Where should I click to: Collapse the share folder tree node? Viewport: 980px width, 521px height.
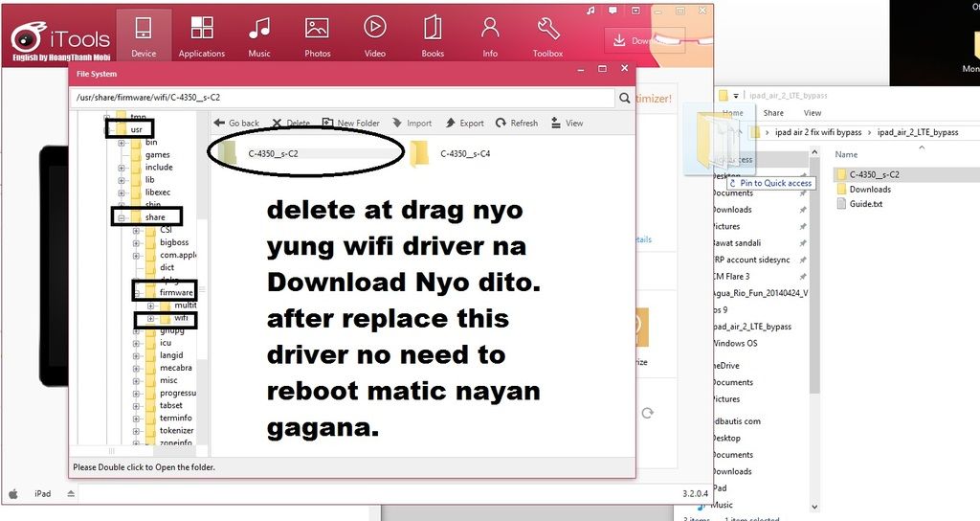122,217
